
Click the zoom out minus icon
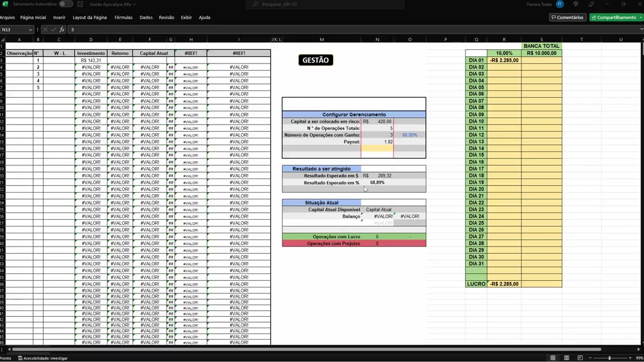click(x=589, y=358)
